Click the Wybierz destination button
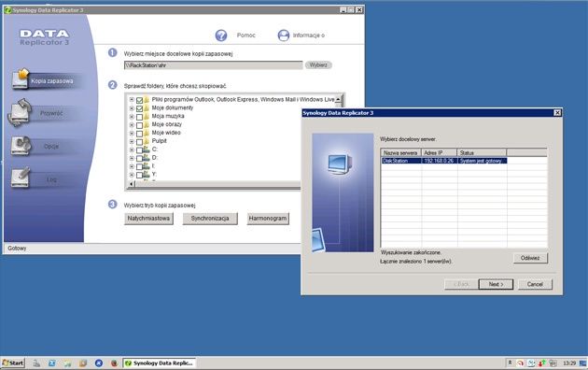The width and height of the screenshot is (588, 370). (x=318, y=64)
